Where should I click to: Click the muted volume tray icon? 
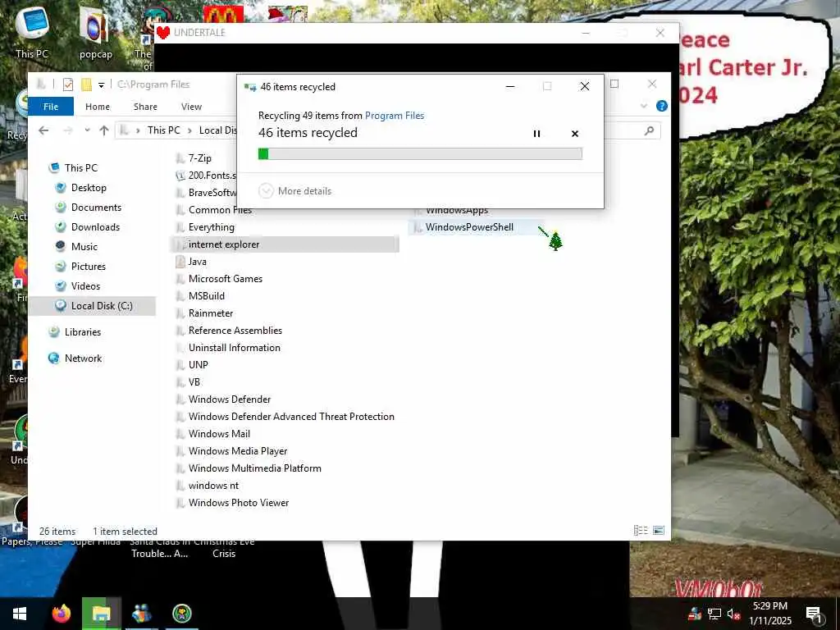pos(733,614)
